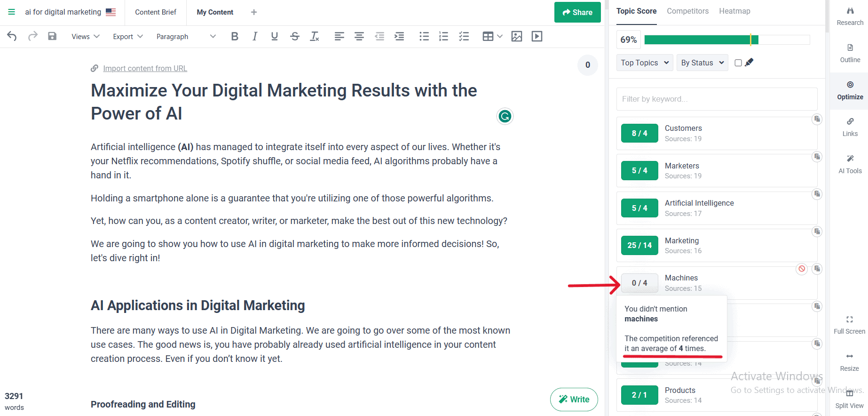Screen dimensions: 868x416
Task: Switch to Heatmap tab
Action: 734,11
